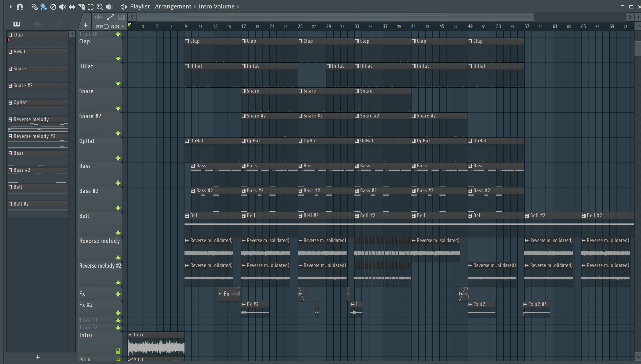Open the playlist options menu arrow
Image resolution: width=641 pixels, height=364 pixels.
coord(10,7)
